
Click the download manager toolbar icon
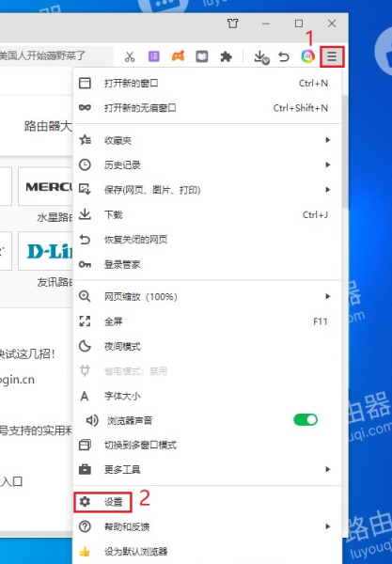click(x=261, y=57)
